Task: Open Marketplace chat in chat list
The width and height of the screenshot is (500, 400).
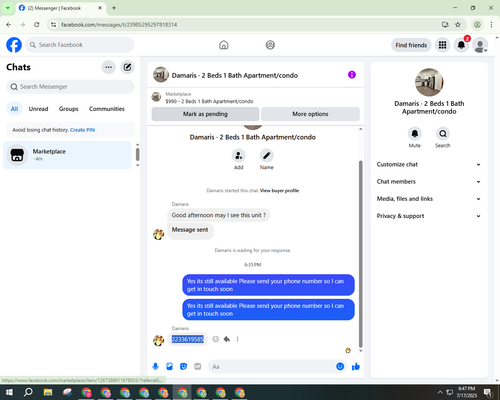Action: tap(67, 155)
